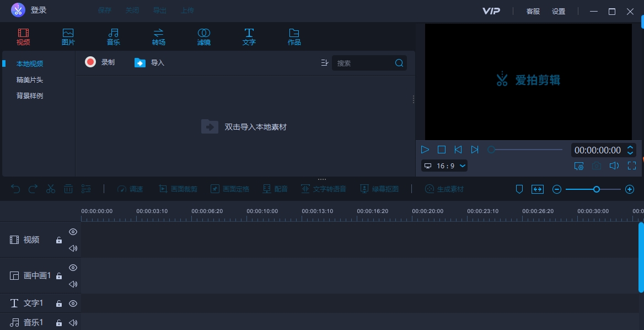
Task: Switch to the 图片 tab
Action: 68,36
